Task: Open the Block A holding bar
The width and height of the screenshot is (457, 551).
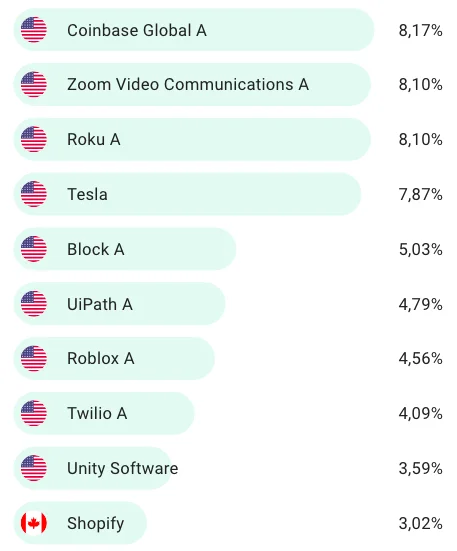Action: 125,249
